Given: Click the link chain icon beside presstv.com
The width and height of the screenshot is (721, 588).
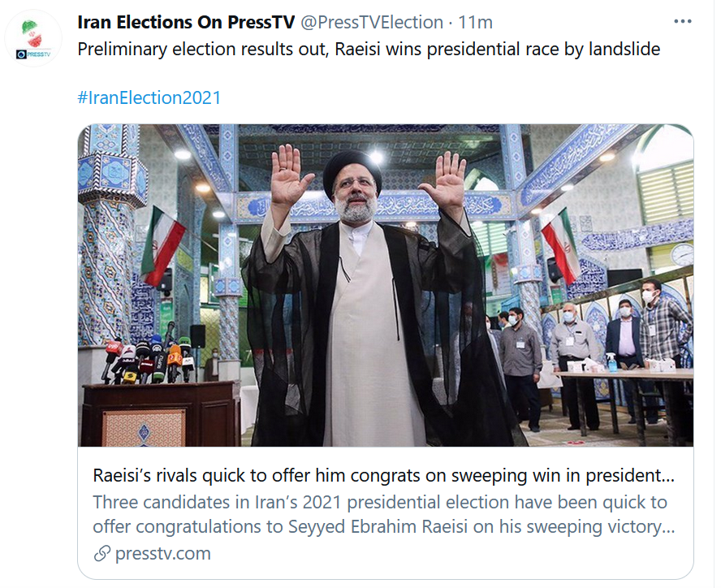Looking at the screenshot, I should coord(101,554).
